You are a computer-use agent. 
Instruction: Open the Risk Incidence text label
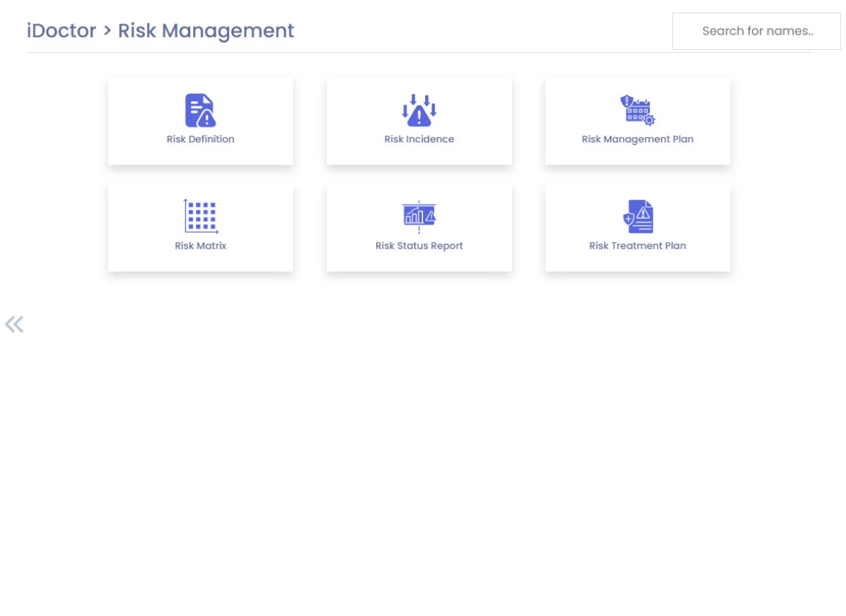point(419,139)
